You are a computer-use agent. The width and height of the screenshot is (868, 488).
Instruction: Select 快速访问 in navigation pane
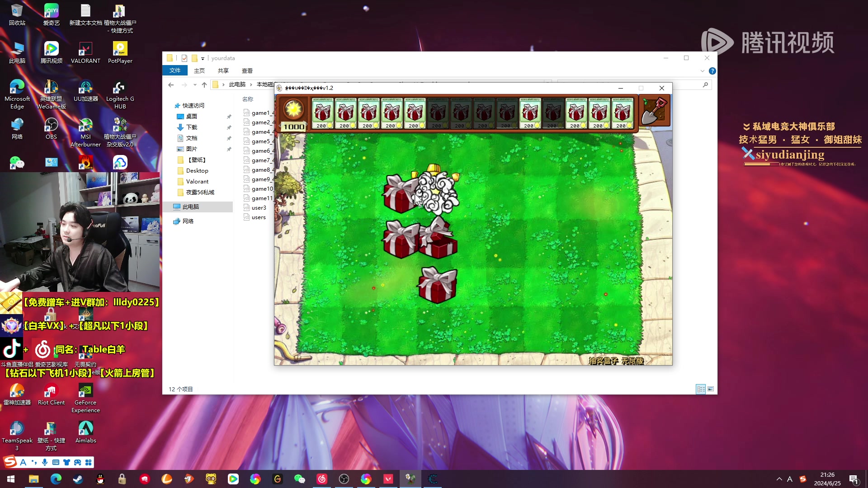(193, 105)
